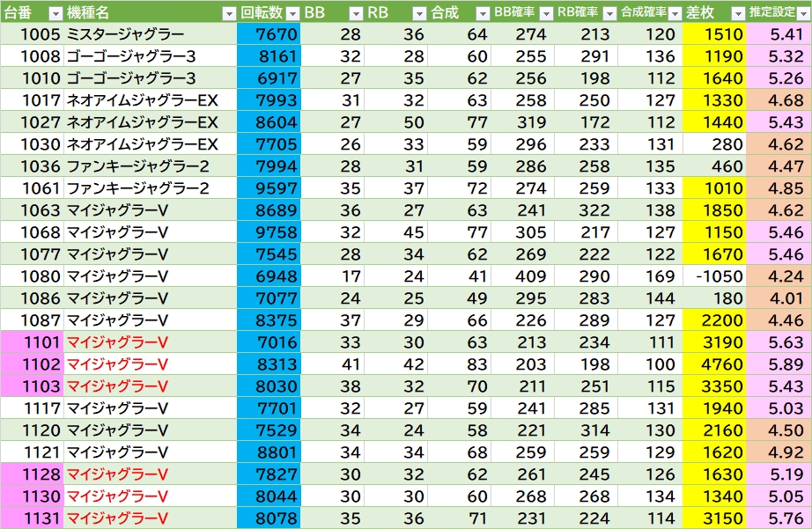This screenshot has width=812, height=529.
Task: Open the 機種名 column filter dropdown
Action: (229, 13)
